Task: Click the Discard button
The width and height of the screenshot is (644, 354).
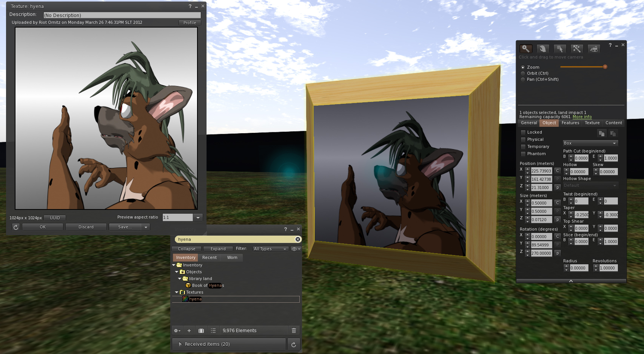Action: point(86,227)
